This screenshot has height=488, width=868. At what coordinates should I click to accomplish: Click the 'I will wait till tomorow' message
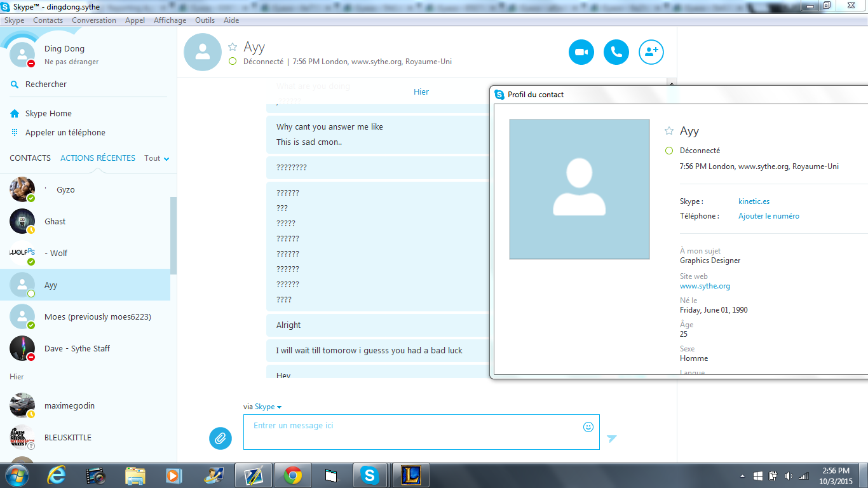click(x=369, y=351)
